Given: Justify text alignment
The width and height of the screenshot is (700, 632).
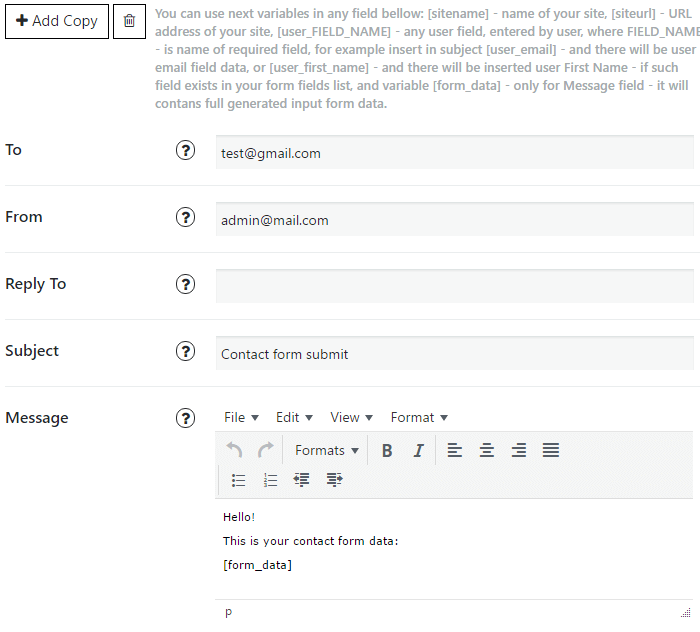Looking at the screenshot, I should tap(551, 450).
